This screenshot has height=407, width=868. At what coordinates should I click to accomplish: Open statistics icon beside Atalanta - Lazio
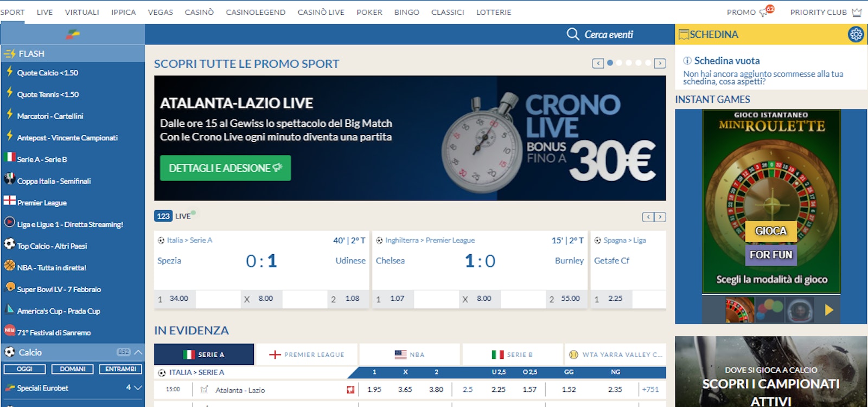point(204,390)
